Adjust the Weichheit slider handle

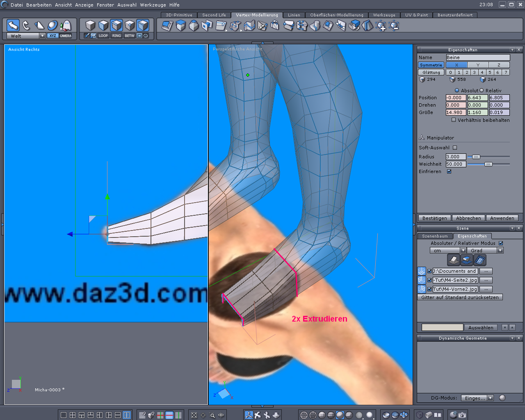point(488,164)
